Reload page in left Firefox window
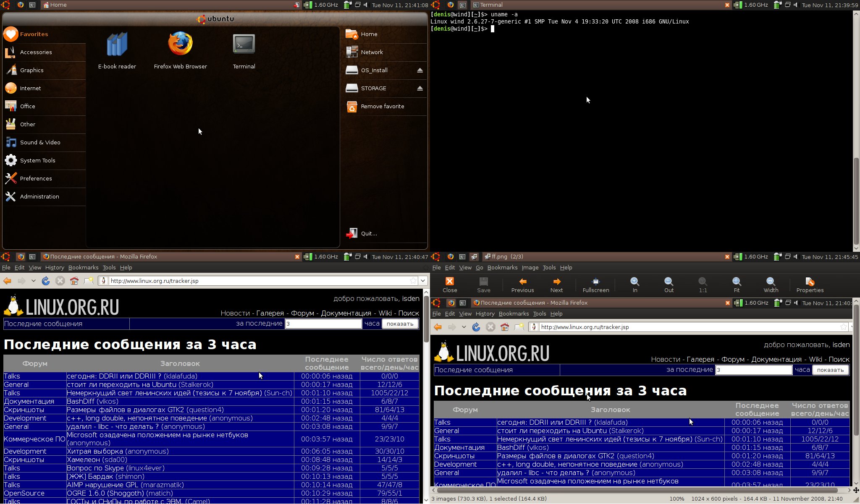 coord(46,281)
